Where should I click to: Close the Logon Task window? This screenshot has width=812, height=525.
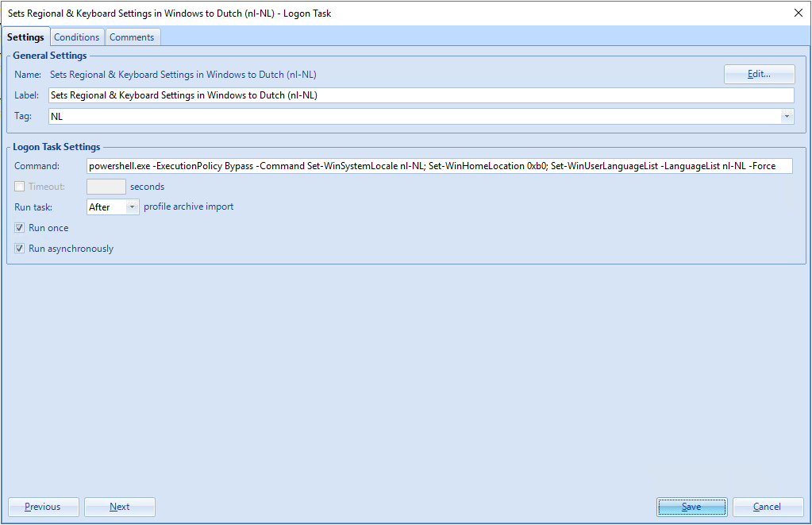(x=798, y=13)
